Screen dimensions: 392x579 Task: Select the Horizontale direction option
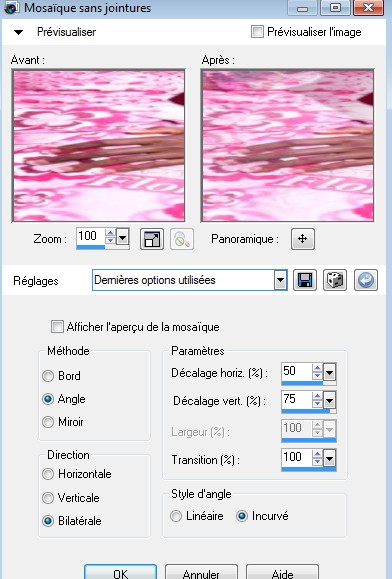[x=48, y=474]
